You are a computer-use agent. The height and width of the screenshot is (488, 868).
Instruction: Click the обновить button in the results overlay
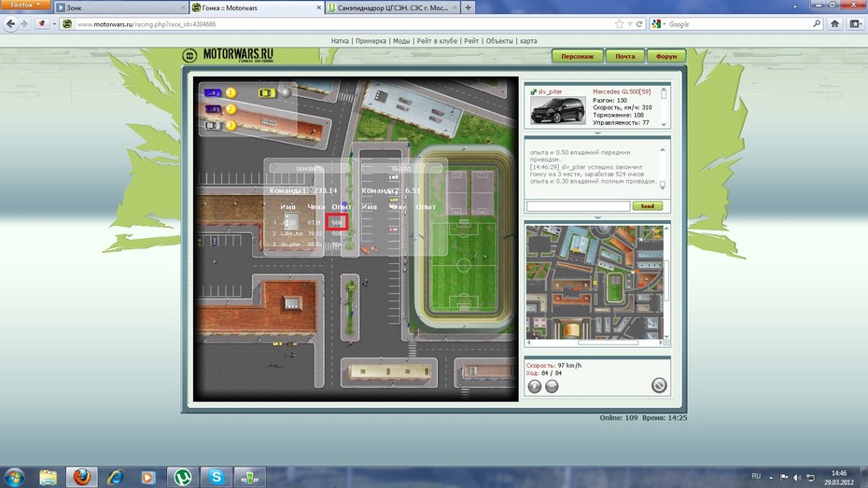(x=309, y=168)
